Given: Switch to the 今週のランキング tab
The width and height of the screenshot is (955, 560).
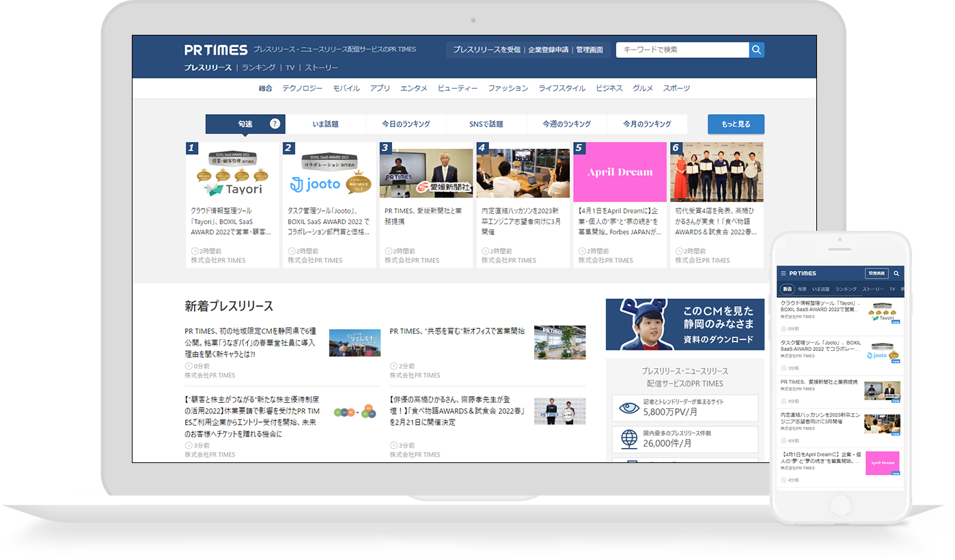Looking at the screenshot, I should pyautogui.click(x=567, y=124).
